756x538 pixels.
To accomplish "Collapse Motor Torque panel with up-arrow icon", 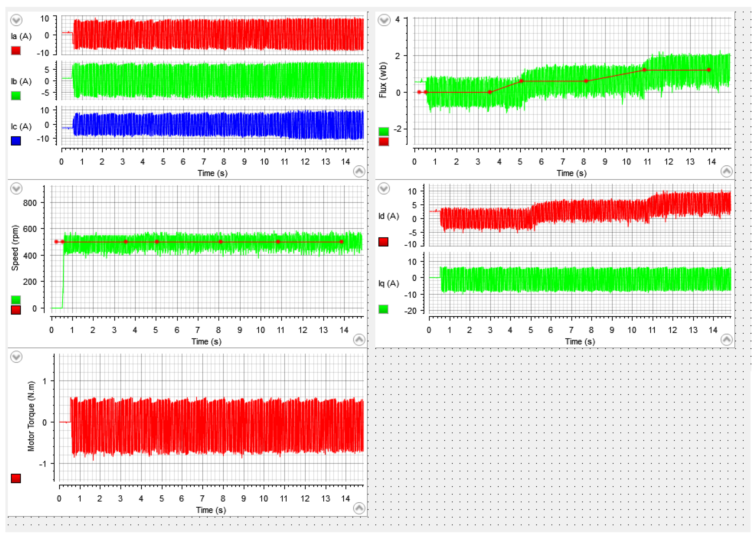I will [359, 508].
